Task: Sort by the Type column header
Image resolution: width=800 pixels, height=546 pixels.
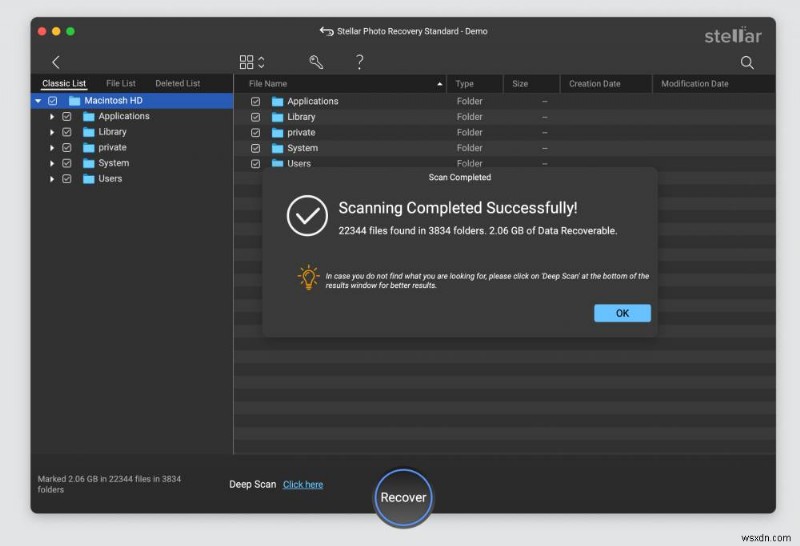Action: 464,84
